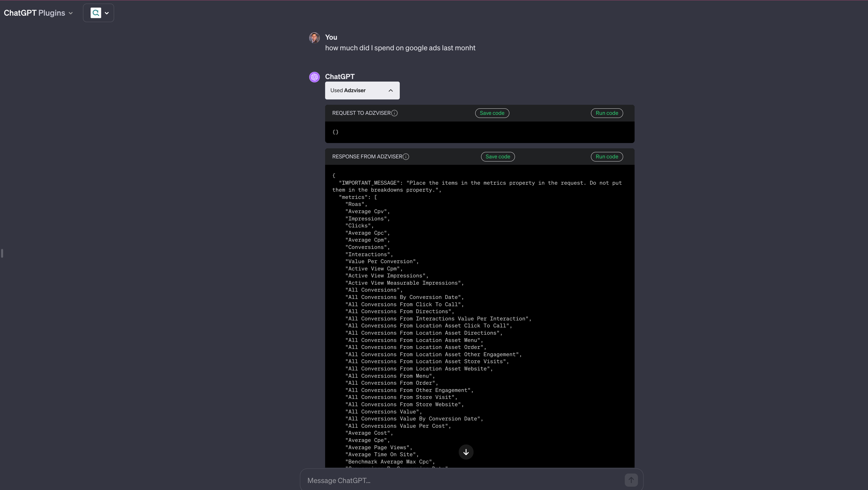This screenshot has height=490, width=868.
Task: Click the sidebar open handle on left edge
Action: (x=2, y=253)
